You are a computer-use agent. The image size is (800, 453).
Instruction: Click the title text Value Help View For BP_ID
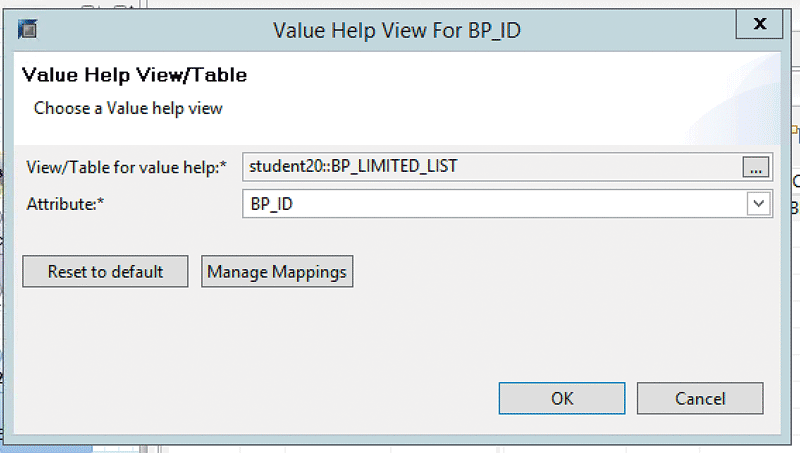(395, 28)
